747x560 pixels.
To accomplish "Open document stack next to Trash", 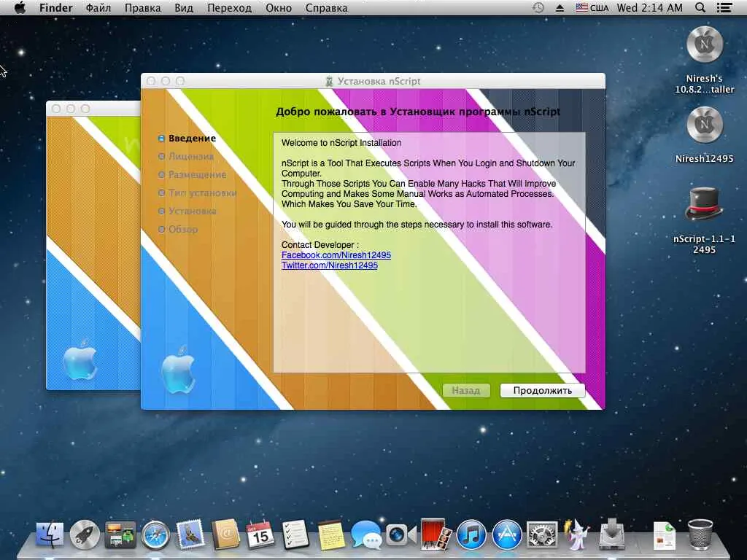I will coord(664,535).
